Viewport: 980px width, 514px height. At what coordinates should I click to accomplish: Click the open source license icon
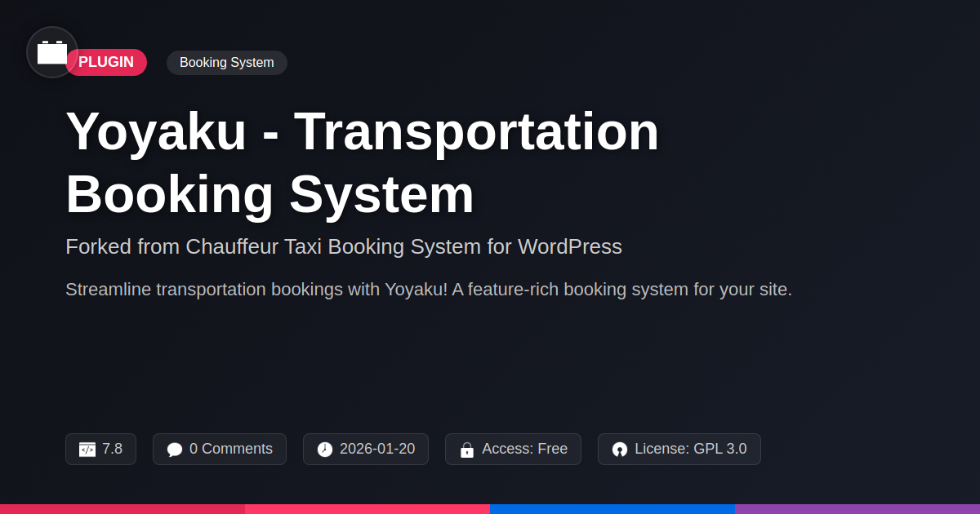[620, 450]
